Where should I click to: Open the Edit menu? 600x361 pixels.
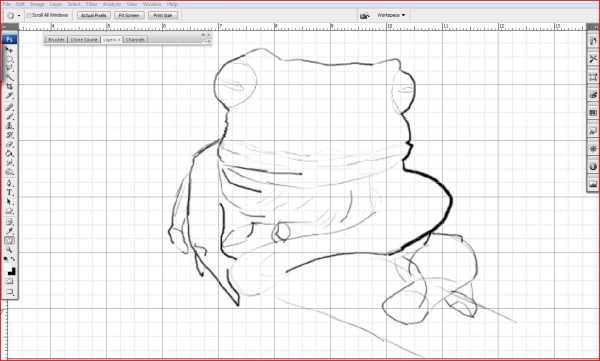[20, 4]
